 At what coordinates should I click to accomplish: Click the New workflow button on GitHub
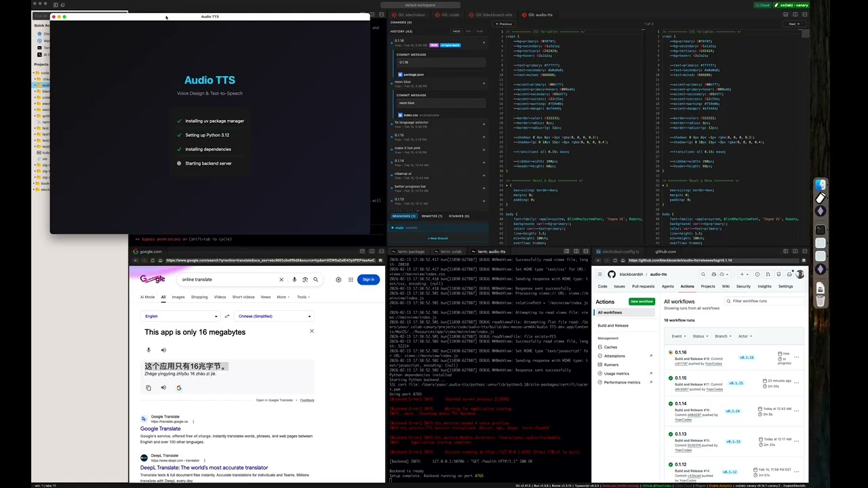pyautogui.click(x=642, y=302)
